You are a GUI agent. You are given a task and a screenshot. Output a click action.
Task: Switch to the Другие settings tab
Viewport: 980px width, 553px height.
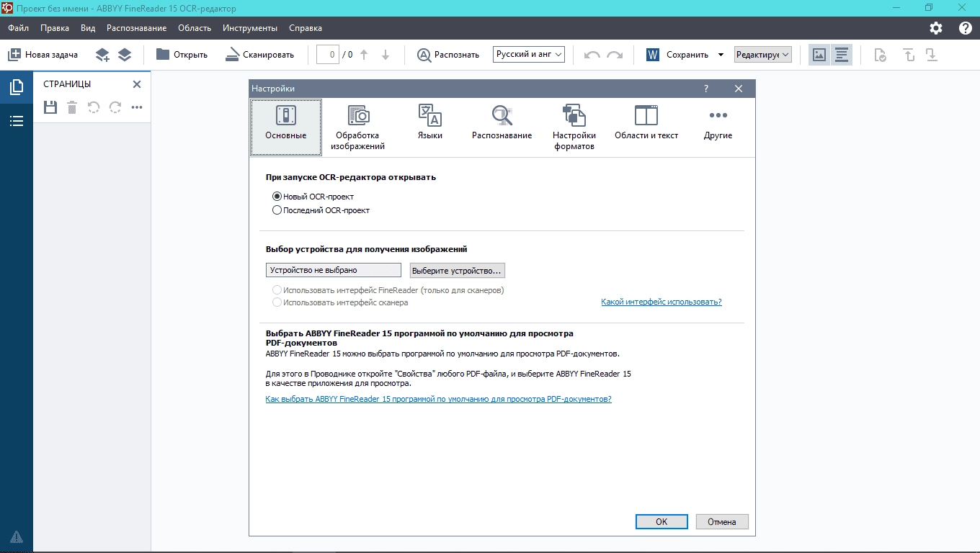point(718,127)
